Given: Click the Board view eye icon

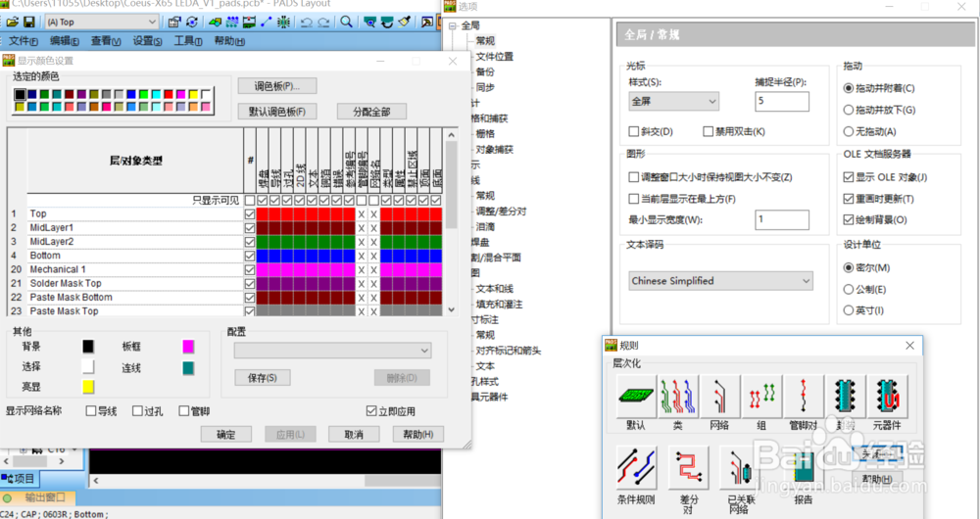Looking at the screenshot, I should point(370,23).
